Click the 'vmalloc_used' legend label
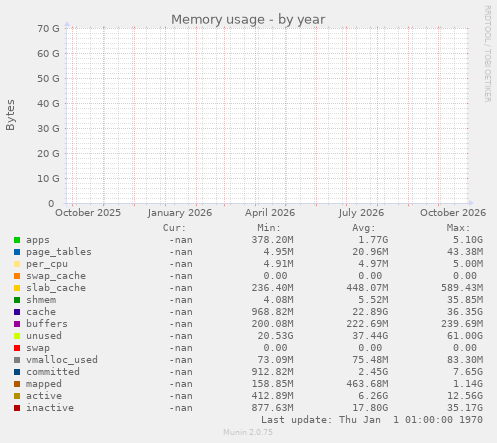Image resolution: width=497 pixels, height=443 pixels. pyautogui.click(x=62, y=360)
